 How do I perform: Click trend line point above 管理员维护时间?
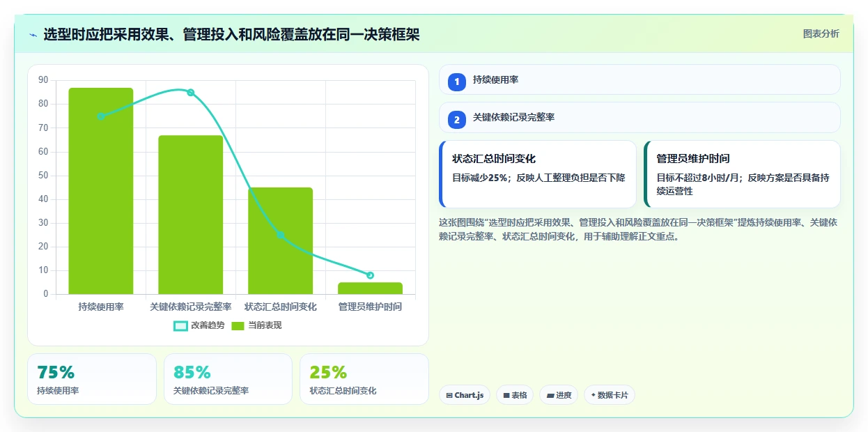370,275
